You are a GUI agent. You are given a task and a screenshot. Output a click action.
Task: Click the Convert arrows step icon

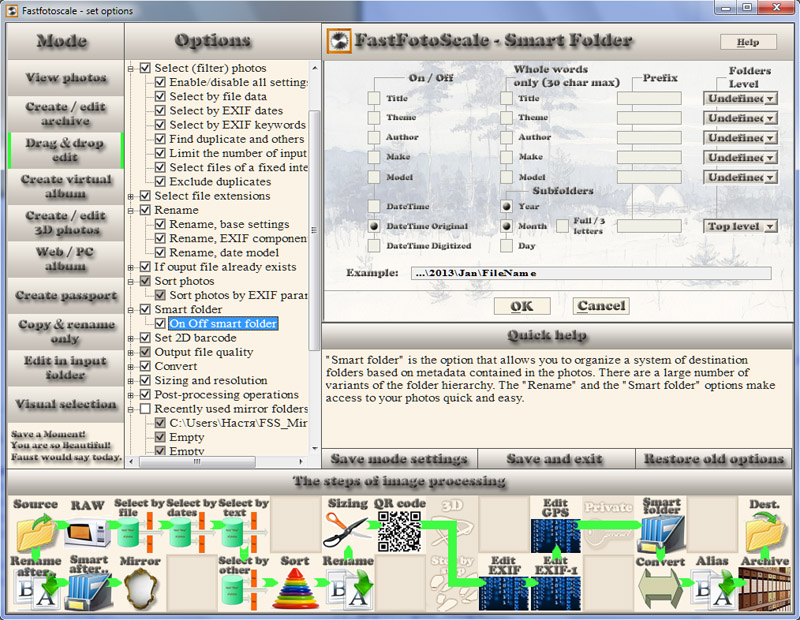coord(660,590)
